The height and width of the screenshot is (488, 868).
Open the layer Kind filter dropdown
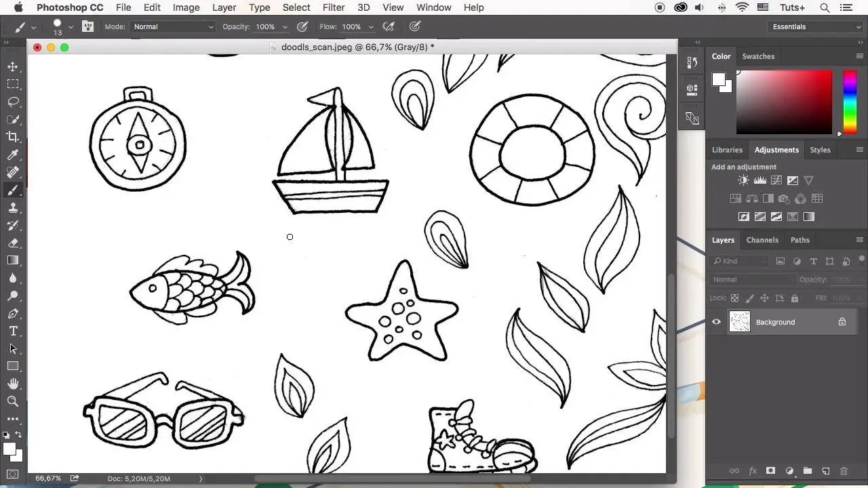[x=739, y=261]
